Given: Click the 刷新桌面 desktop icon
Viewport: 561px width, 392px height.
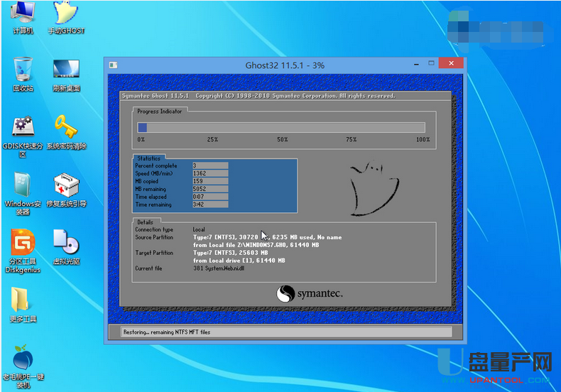Looking at the screenshot, I should coord(66,71).
